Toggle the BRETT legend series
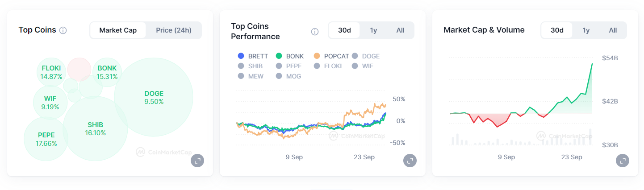 point(253,56)
